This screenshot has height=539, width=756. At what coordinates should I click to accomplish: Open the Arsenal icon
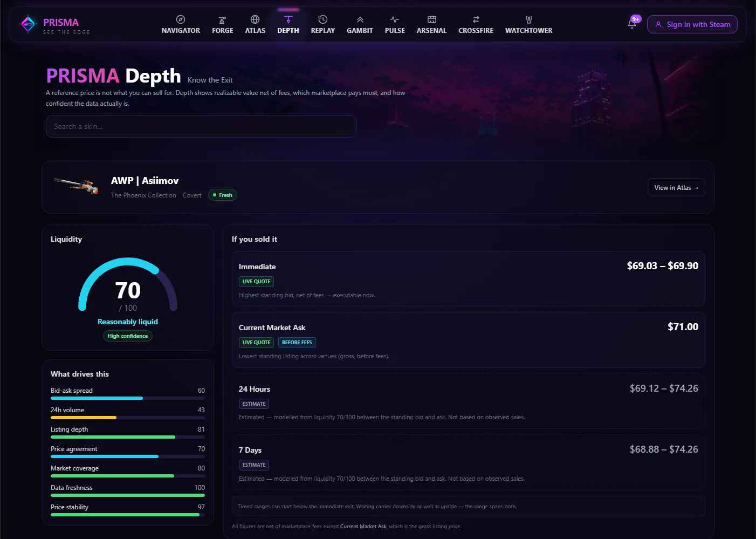(x=431, y=19)
